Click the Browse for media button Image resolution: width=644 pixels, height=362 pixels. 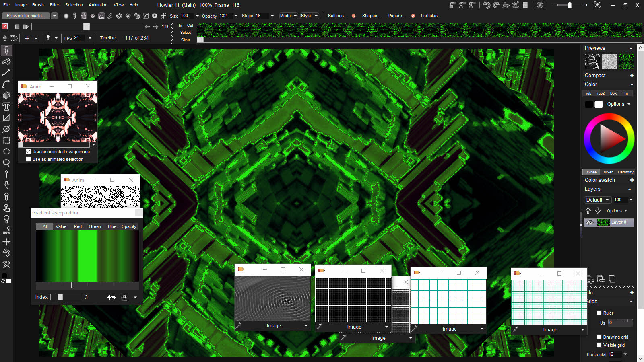(x=26, y=16)
